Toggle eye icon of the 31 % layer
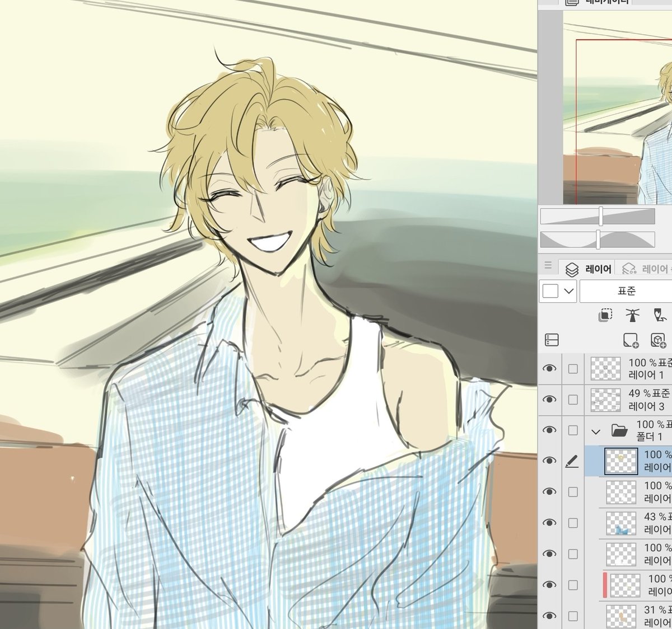Viewport: 672px width, 629px height. tap(550, 616)
